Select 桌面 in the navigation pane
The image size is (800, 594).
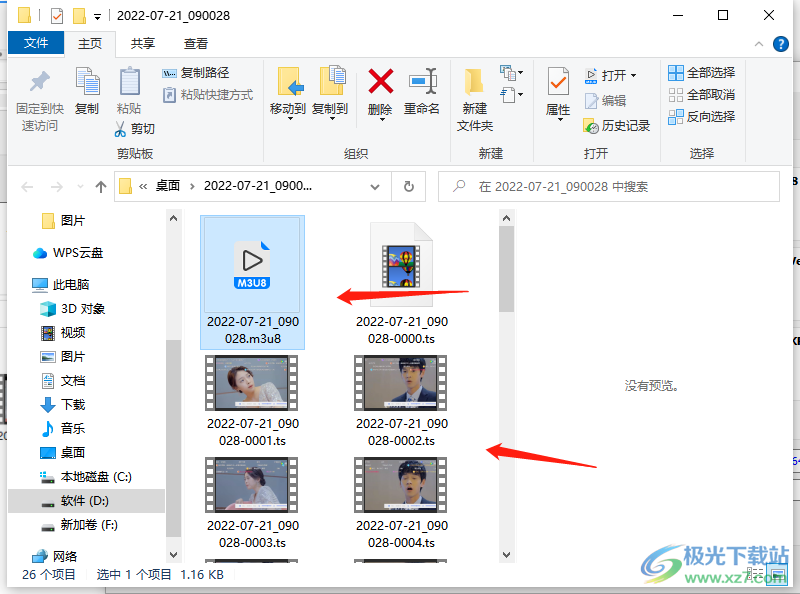(x=64, y=453)
